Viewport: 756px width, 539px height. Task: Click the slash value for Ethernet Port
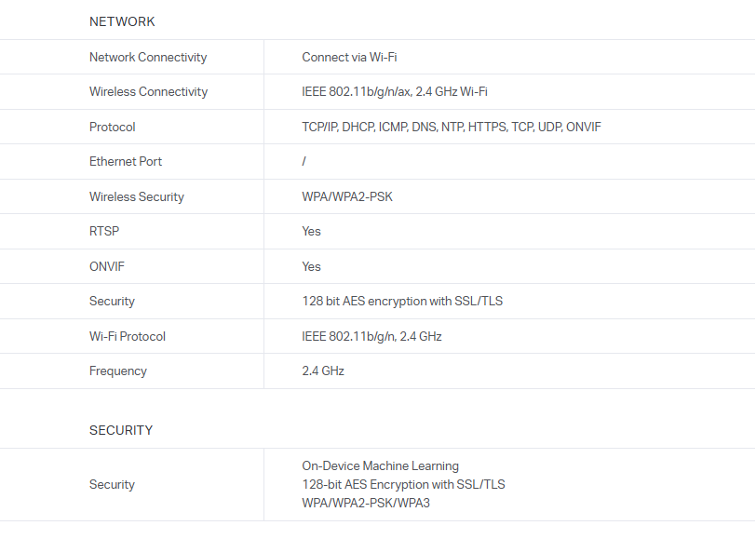point(304,161)
